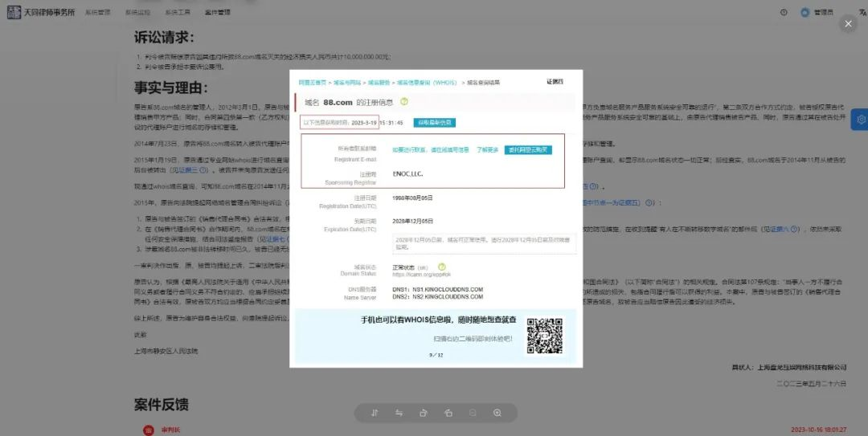
Task: Zoom out of the preview image
Action: pos(473,413)
